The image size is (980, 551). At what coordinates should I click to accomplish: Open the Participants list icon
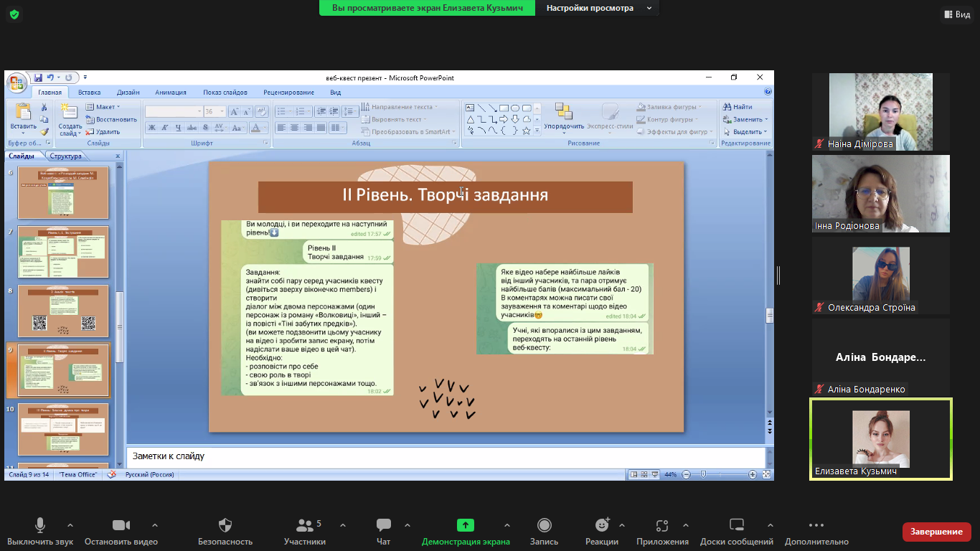pyautogui.click(x=305, y=525)
